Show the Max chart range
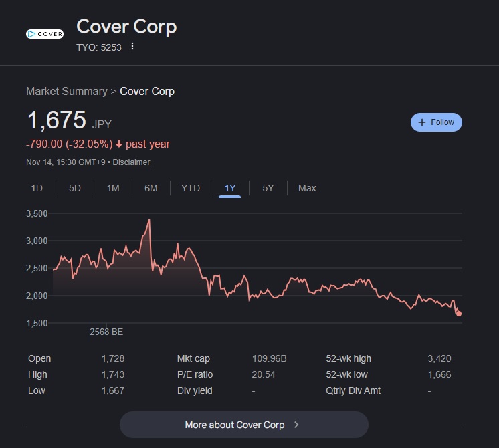Screen dimensions: 499x448 [307, 188]
